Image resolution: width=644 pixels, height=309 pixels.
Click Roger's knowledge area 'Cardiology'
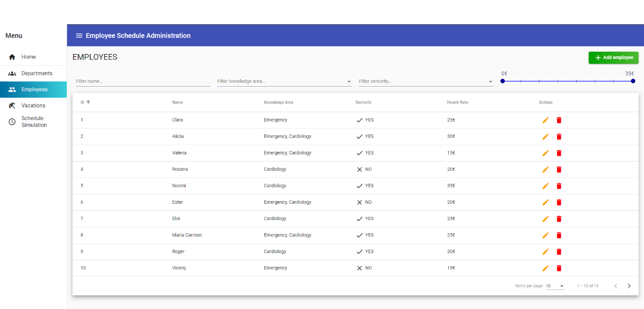click(275, 252)
